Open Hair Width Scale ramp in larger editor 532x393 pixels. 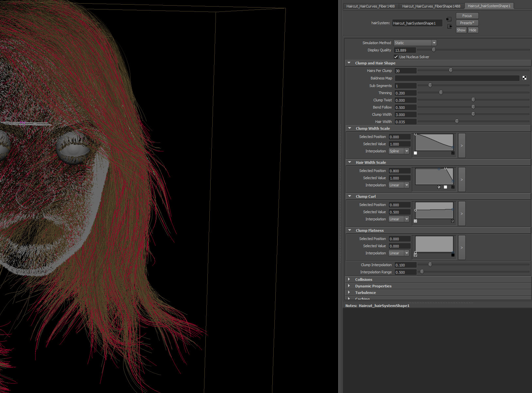(462, 179)
